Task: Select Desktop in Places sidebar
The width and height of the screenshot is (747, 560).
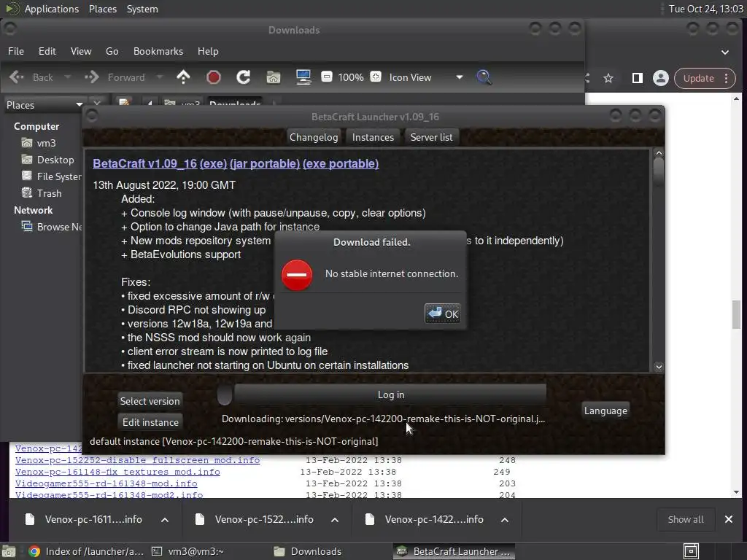Action: (47, 160)
